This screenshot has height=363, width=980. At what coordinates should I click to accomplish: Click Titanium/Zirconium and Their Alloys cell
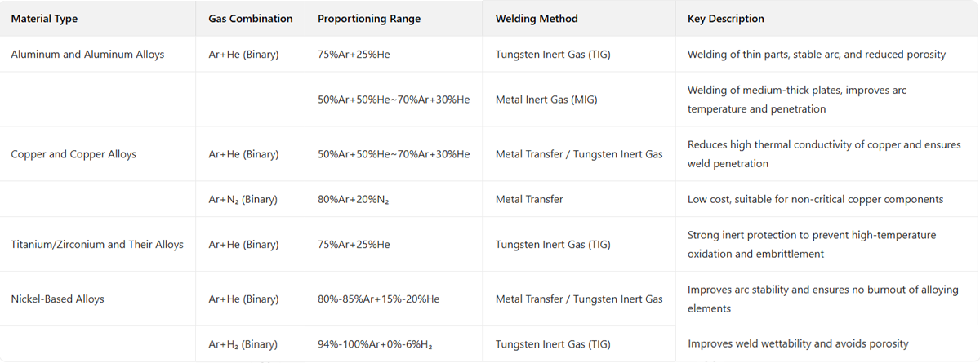point(97,244)
